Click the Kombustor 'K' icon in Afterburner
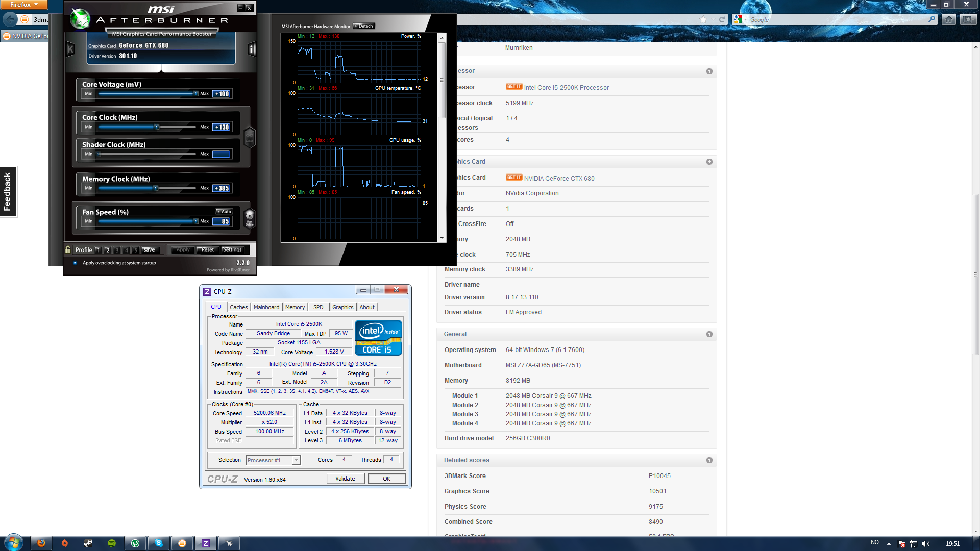This screenshot has height=551, width=980. (70, 49)
